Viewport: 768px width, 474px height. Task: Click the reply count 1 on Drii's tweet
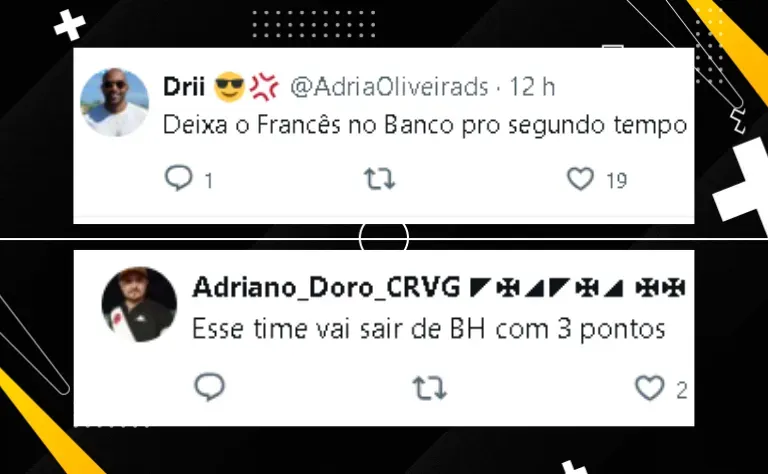point(209,181)
